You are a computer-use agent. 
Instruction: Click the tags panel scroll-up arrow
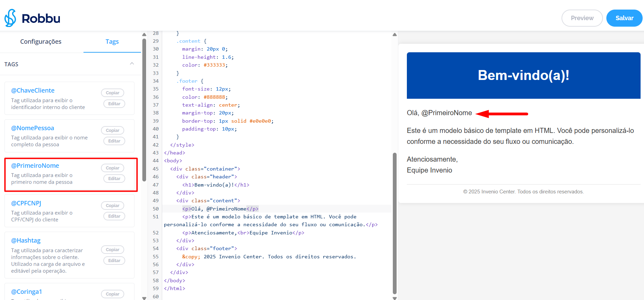(144, 35)
